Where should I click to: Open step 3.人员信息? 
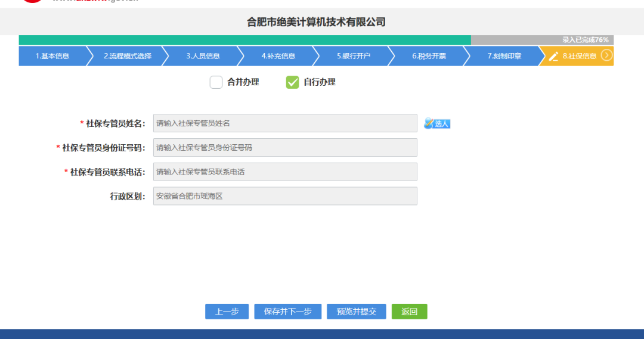203,56
